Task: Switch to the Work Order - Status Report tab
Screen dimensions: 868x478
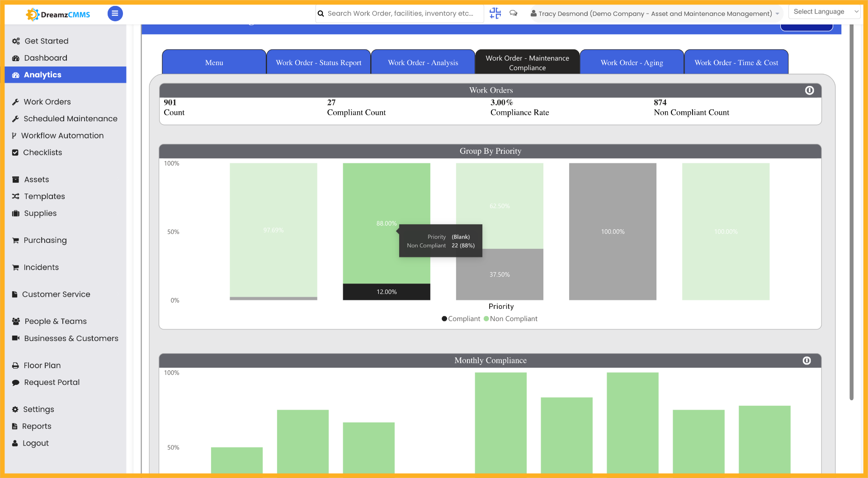Action: click(318, 62)
